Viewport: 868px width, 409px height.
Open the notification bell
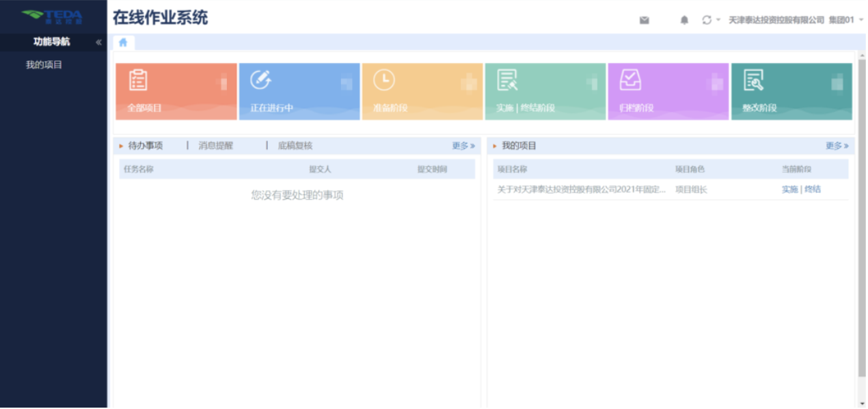point(684,21)
